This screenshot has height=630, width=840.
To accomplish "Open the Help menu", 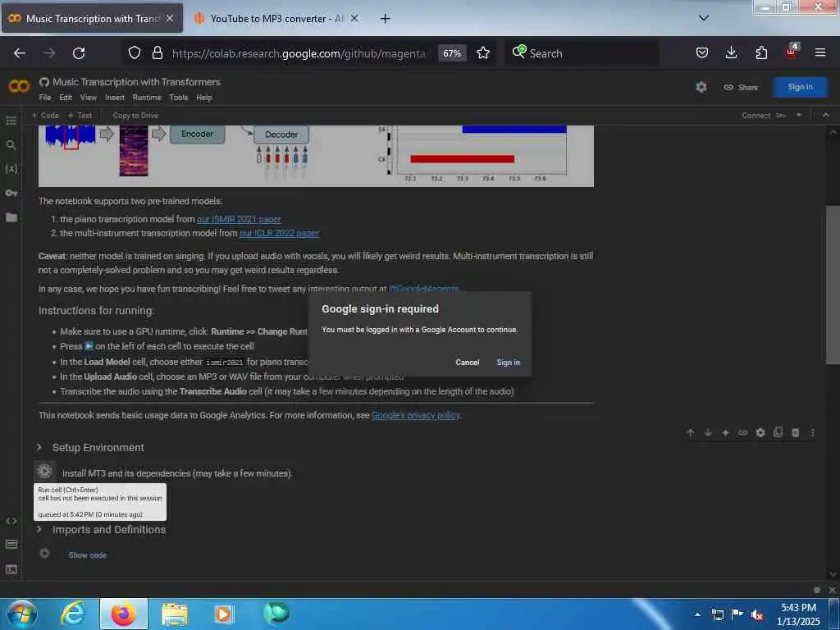I will tap(204, 98).
